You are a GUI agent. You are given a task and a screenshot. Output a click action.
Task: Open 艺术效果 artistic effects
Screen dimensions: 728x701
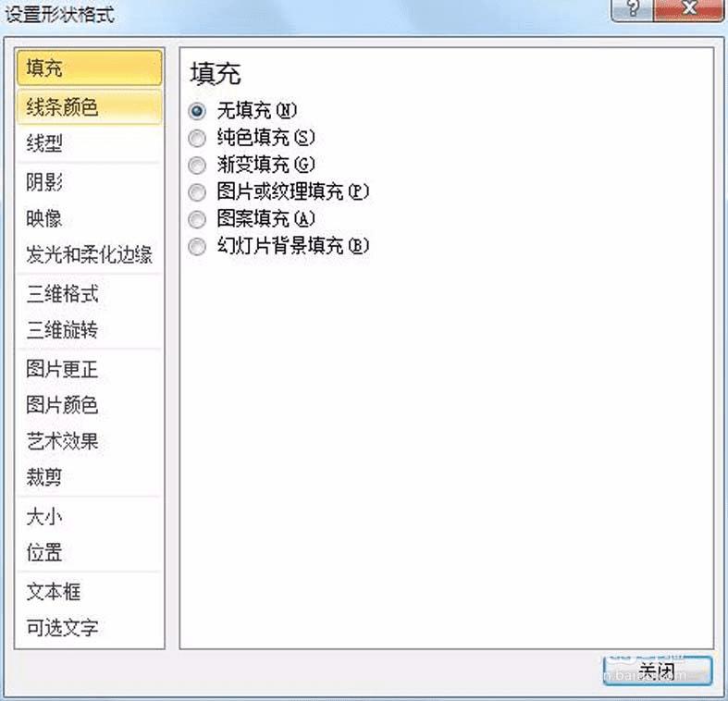coord(89,440)
